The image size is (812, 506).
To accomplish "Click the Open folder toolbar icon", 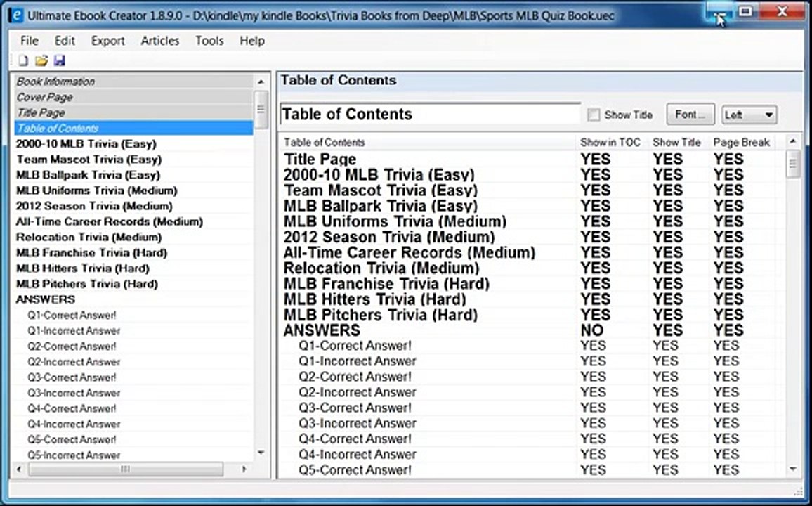I will (x=41, y=61).
